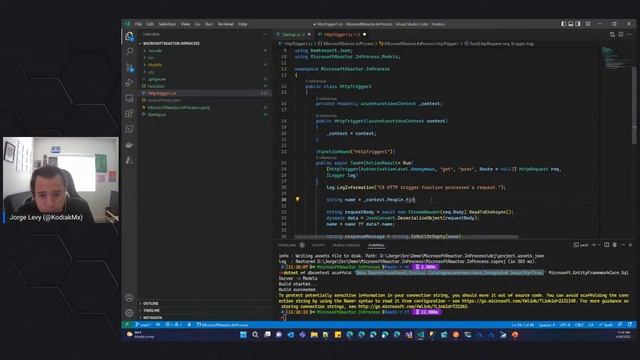Viewport: 640px width, 360px height.
Task: Open the Remote Explorer icon in activity bar
Action: 129,98
